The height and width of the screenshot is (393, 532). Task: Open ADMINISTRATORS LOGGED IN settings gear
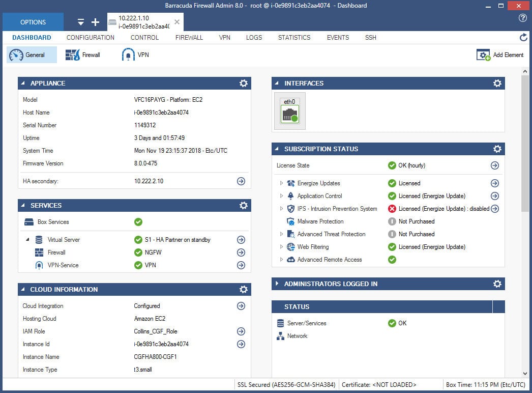tap(497, 284)
